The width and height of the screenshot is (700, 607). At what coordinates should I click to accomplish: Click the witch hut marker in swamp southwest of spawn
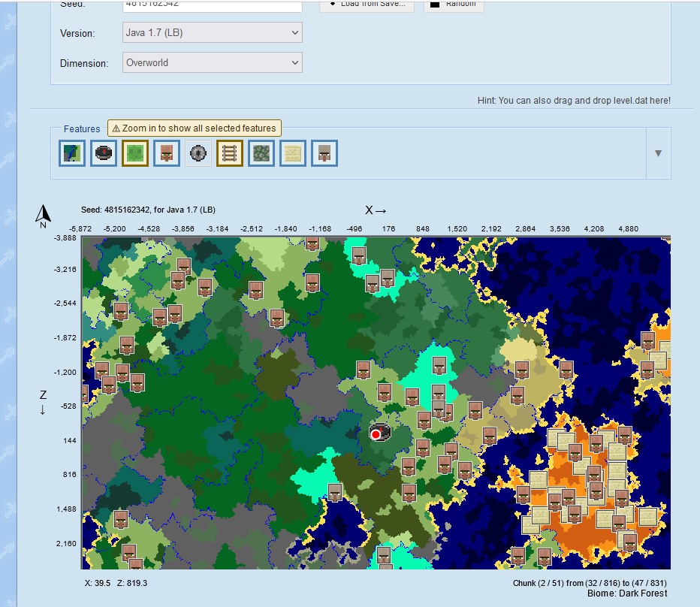click(x=335, y=492)
